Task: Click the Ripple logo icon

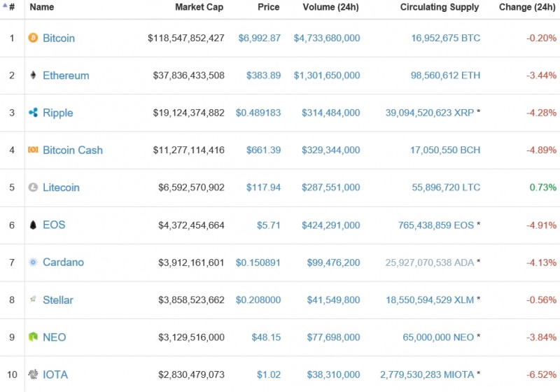Action: (x=33, y=113)
